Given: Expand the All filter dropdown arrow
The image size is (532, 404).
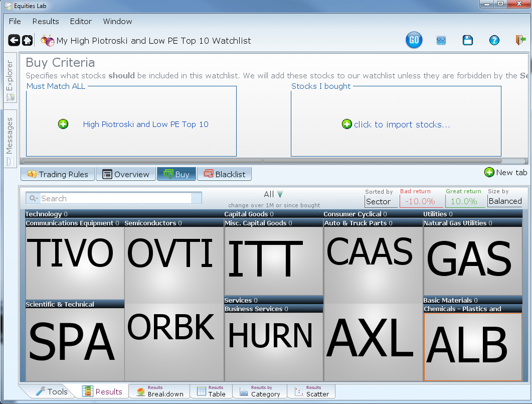Looking at the screenshot, I should click(280, 194).
